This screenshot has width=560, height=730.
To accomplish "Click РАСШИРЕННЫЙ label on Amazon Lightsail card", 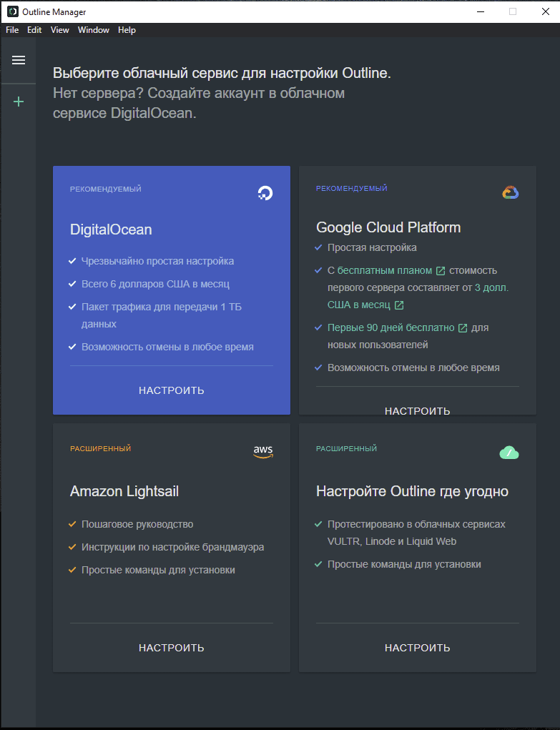I will click(101, 449).
